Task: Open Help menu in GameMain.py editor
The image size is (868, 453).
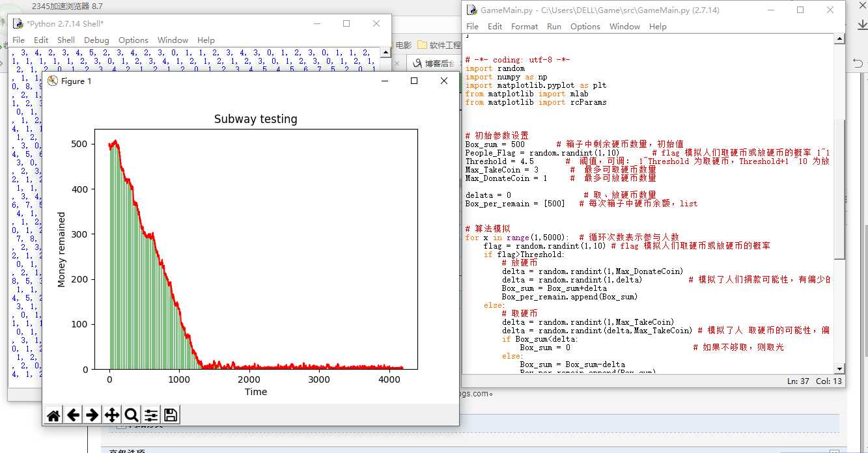Action: pos(658,26)
